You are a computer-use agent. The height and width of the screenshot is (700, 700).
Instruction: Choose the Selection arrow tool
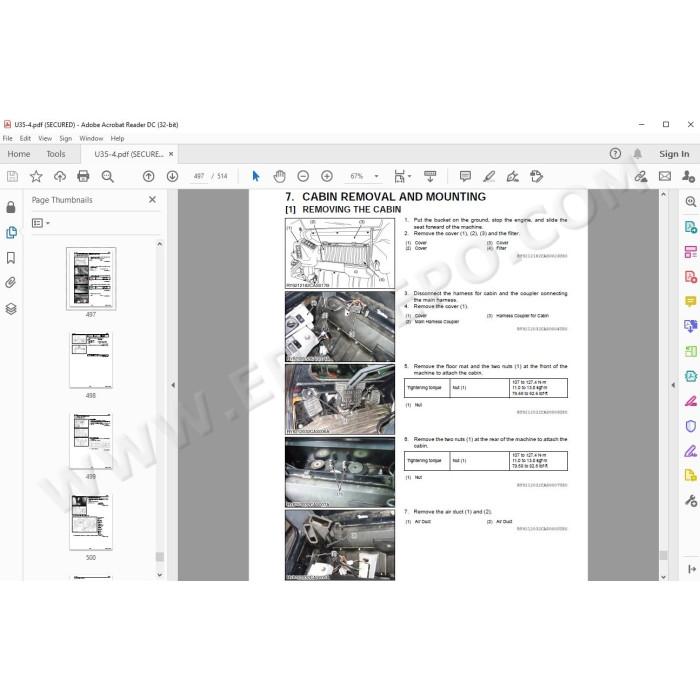point(256,176)
